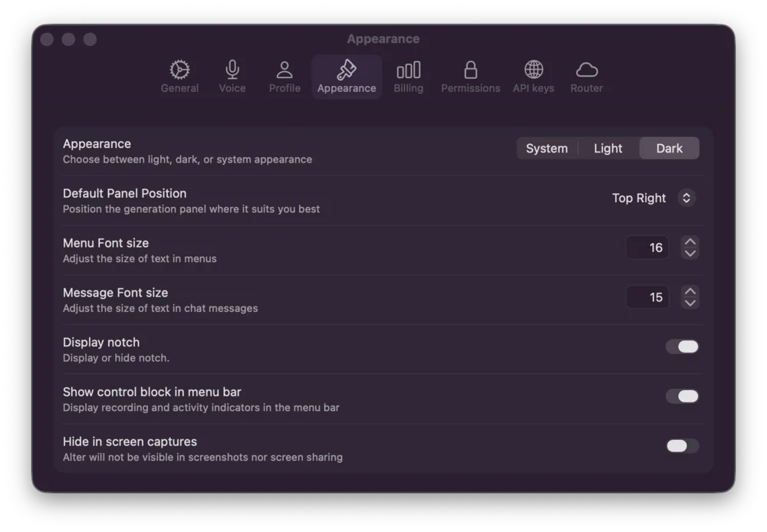Choose the System appearance option
The width and height of the screenshot is (767, 532).
(x=548, y=148)
